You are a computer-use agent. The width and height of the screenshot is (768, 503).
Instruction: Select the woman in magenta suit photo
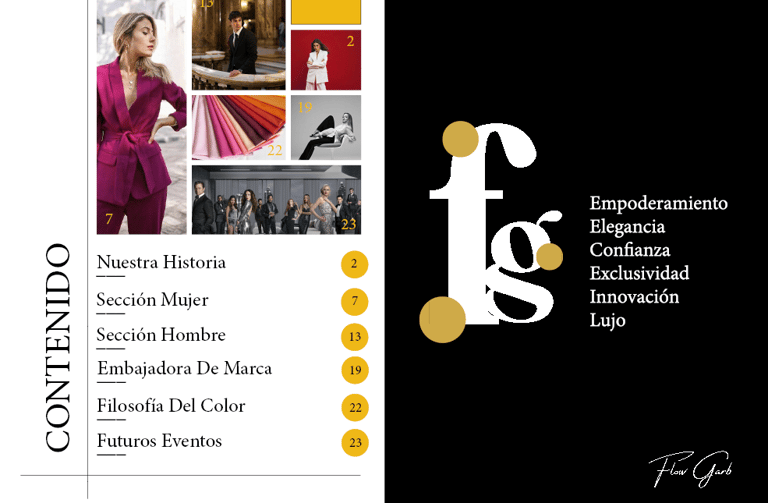pyautogui.click(x=142, y=117)
